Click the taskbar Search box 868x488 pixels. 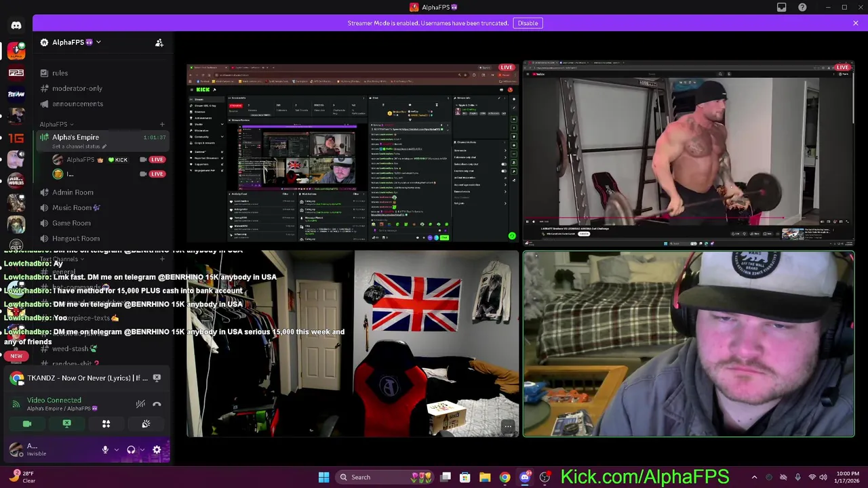point(384,477)
